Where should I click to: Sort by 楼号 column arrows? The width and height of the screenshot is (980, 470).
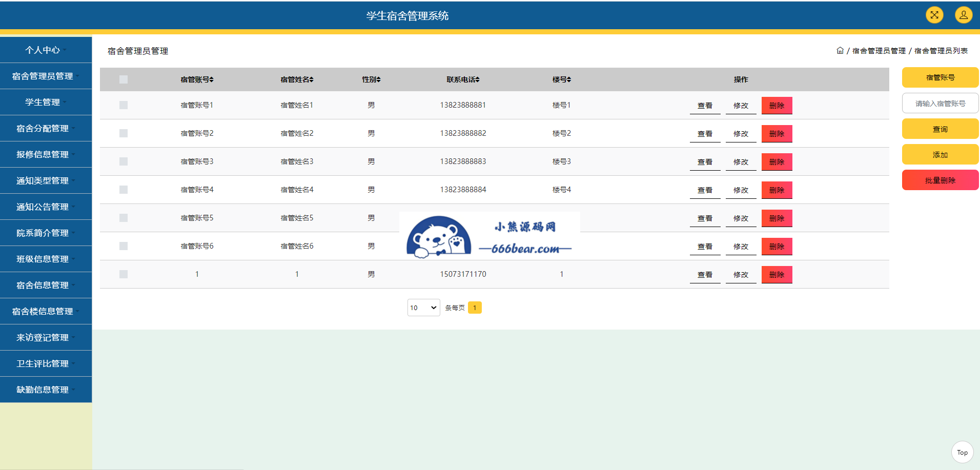coord(569,79)
